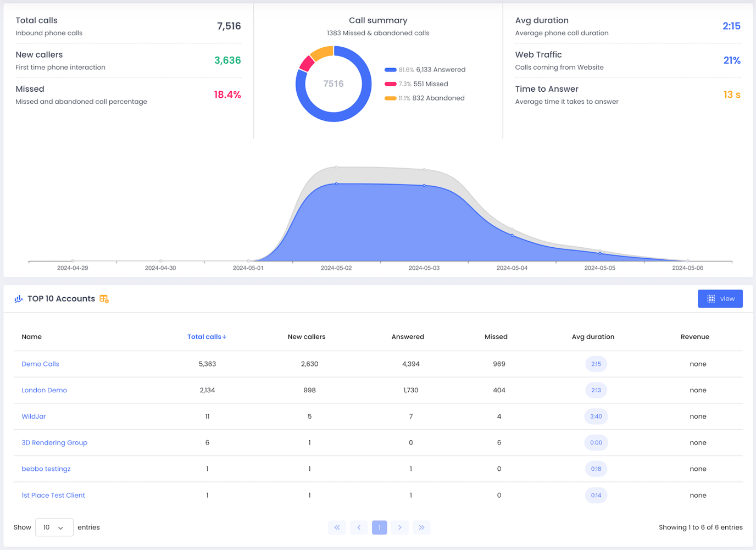Go to next page arrow
The height and width of the screenshot is (550, 756).
[399, 527]
